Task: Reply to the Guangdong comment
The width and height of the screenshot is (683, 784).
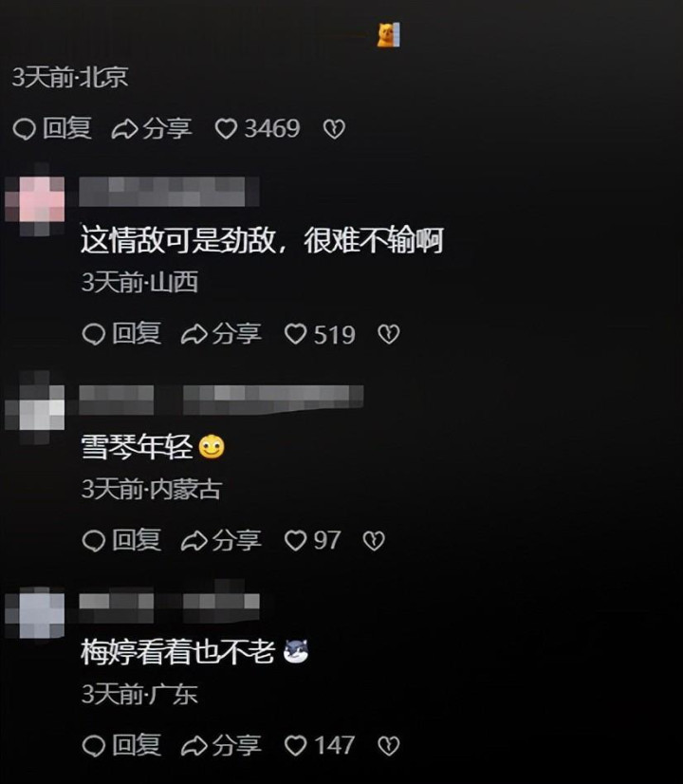Action: coord(121,745)
